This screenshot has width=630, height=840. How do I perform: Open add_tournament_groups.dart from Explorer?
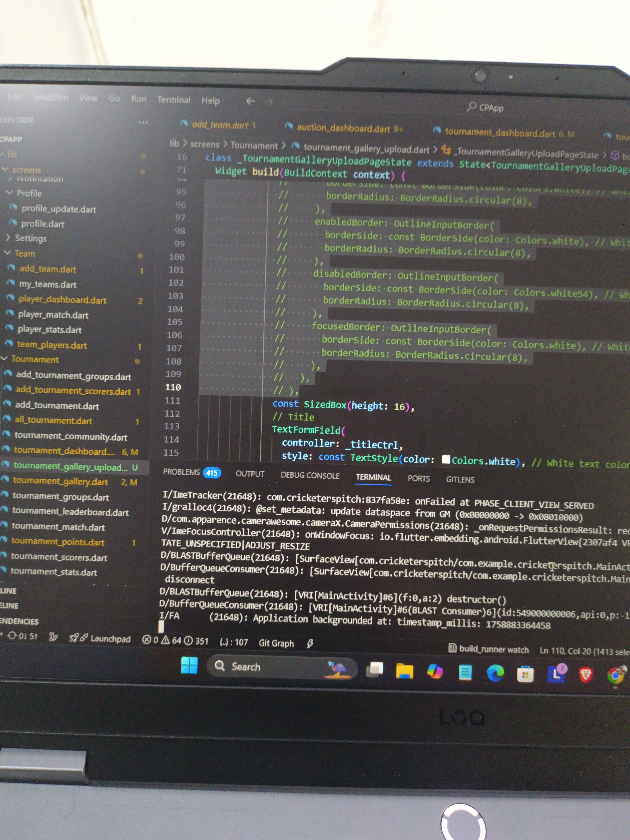point(73,376)
